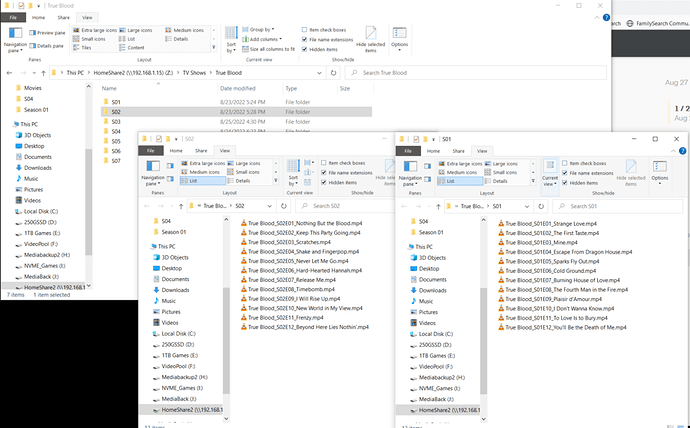Refresh the S02 folder window
Screen dimensions: 690x428
point(284,206)
